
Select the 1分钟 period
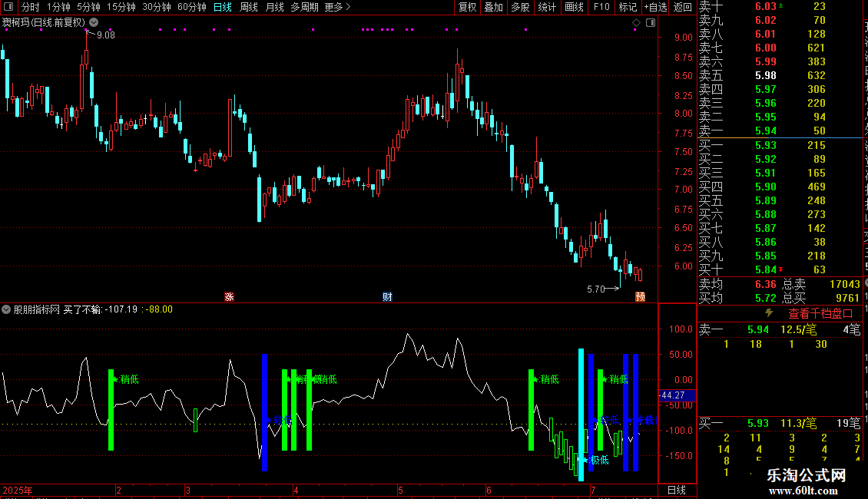click(x=58, y=7)
